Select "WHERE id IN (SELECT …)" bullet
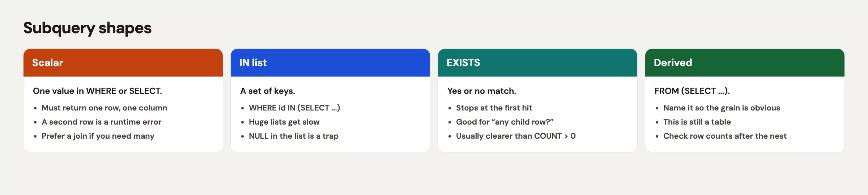The image size is (868, 195). 294,108
